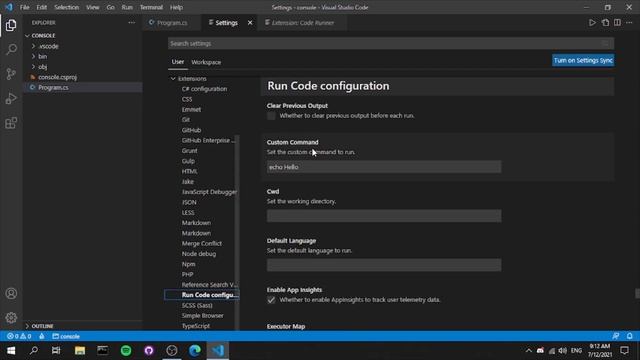Image resolution: width=640 pixels, height=360 pixels.
Task: Select JavaScript Debugger settings category
Action: pyautogui.click(x=209, y=192)
